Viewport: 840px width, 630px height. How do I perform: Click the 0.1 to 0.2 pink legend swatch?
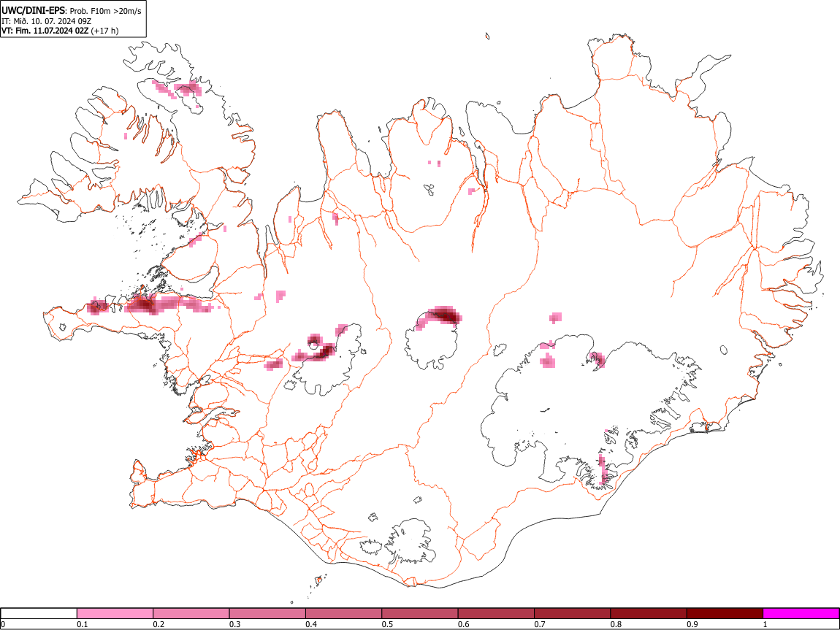tap(115, 613)
